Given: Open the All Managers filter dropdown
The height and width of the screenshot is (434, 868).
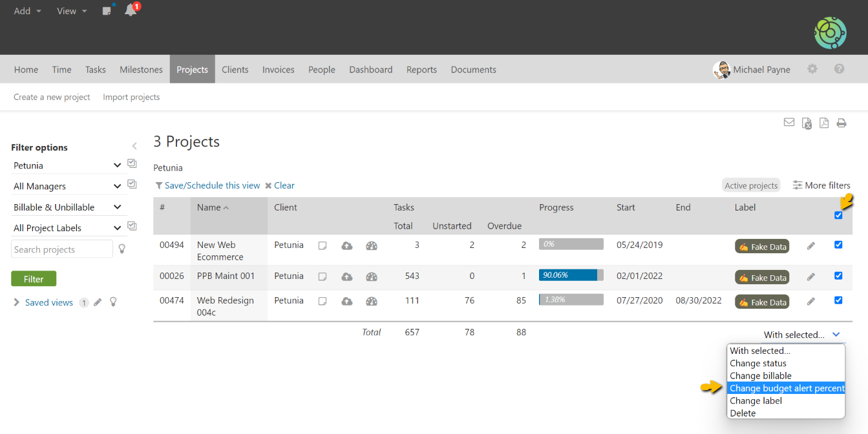Looking at the screenshot, I should coord(67,186).
